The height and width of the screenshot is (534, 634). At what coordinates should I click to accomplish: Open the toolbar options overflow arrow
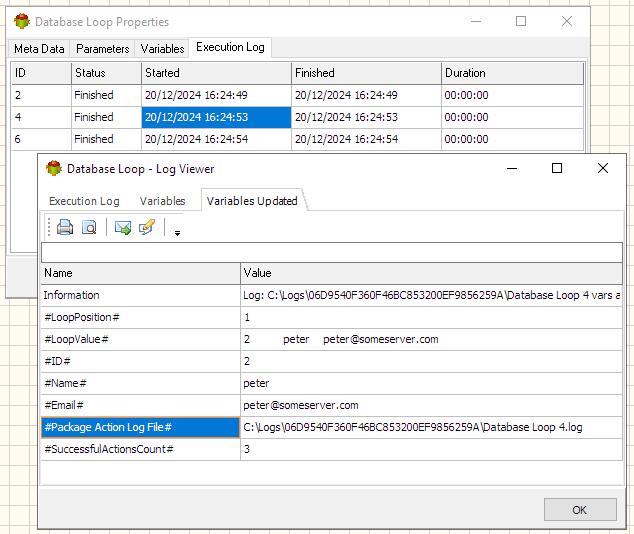pos(177,233)
